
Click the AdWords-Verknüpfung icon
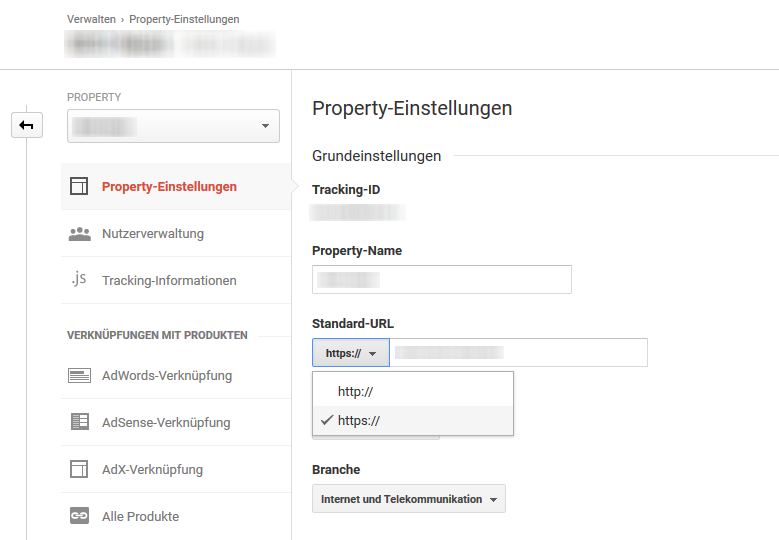(x=79, y=376)
